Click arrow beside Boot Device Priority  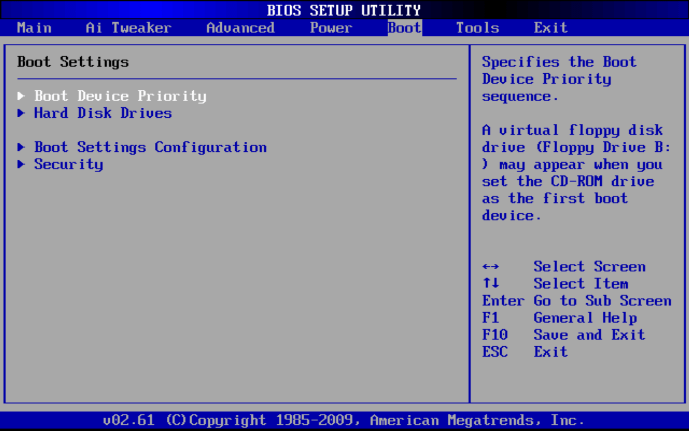point(21,96)
